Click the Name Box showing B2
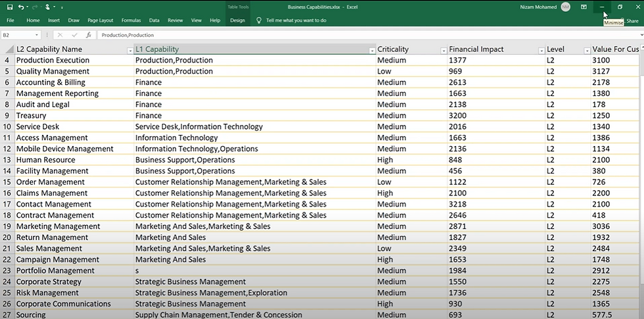 (16, 36)
